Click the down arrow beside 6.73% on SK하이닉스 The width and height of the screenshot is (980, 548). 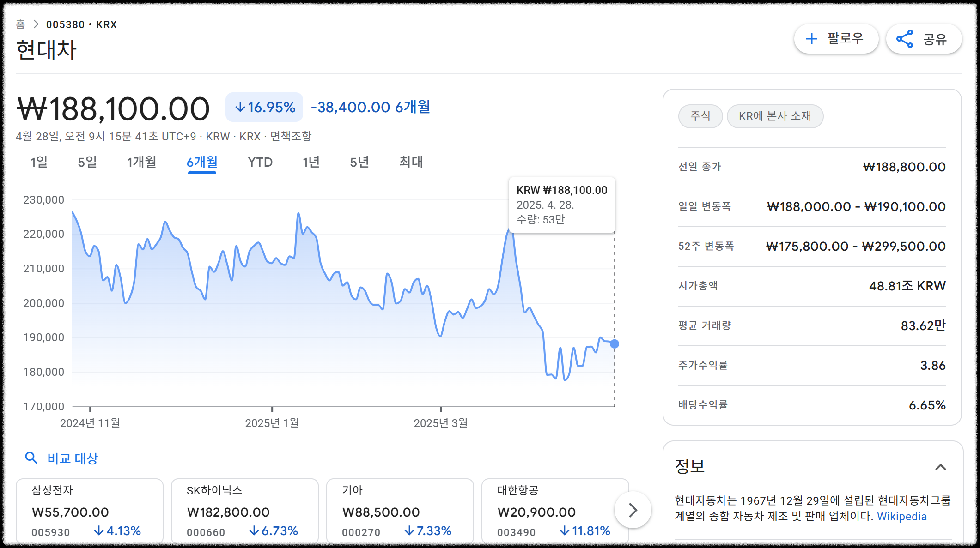[x=254, y=531]
